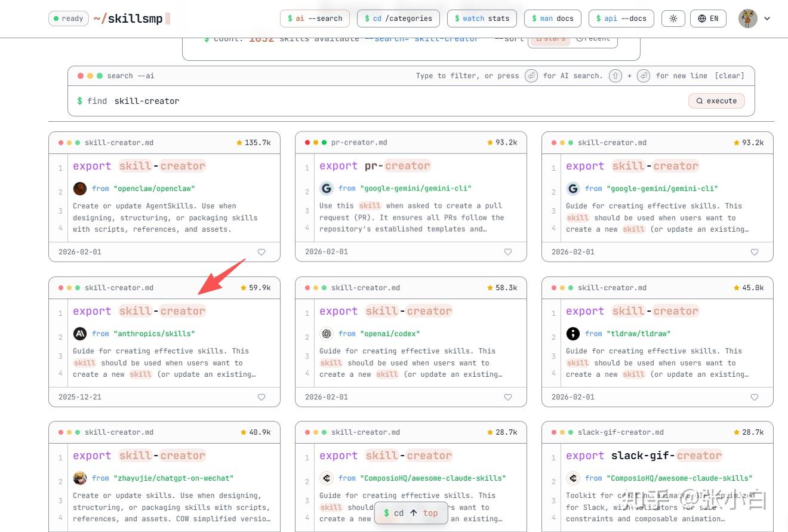
Task: Open the "zhayujie/chatgpt-on-wechat" repository link
Action: pyautogui.click(x=173, y=478)
